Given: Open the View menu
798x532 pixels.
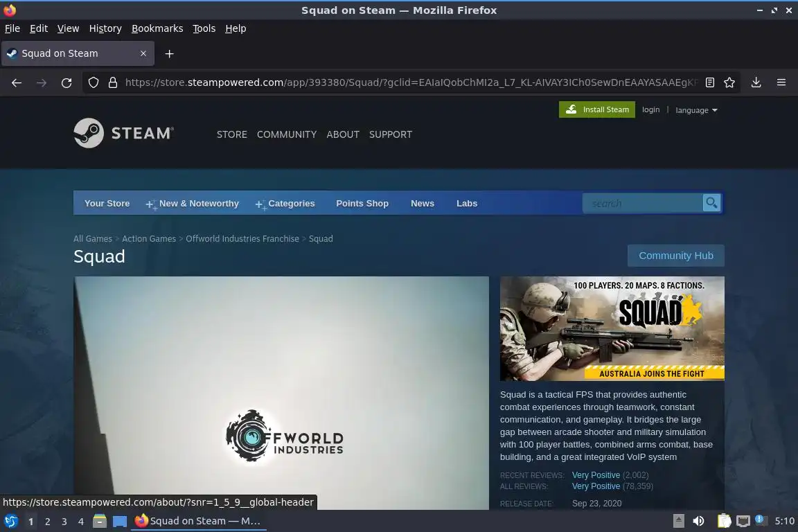Looking at the screenshot, I should [x=68, y=28].
